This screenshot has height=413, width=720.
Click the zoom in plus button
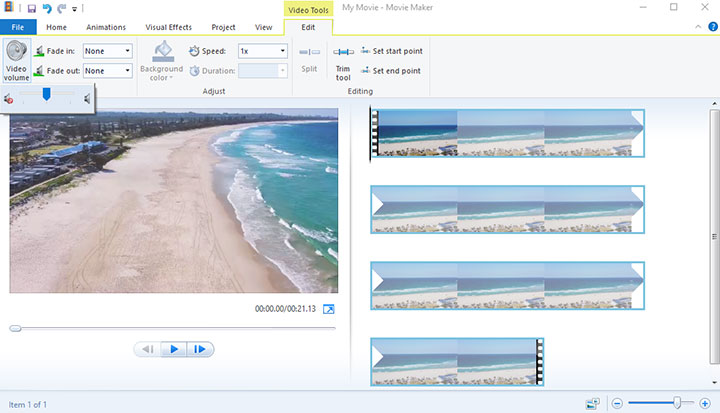pos(705,402)
